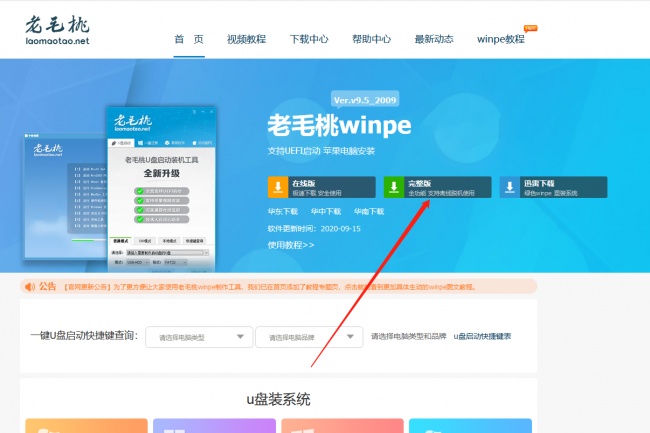Expand the 请选择电脑类型 dropdown

tap(199, 337)
